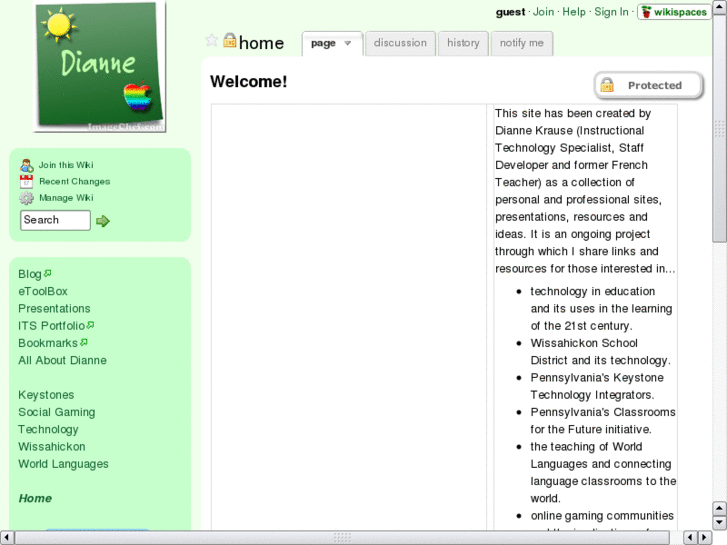The height and width of the screenshot is (545, 727).
Task: Switch to the discussion tab
Action: tap(400, 43)
